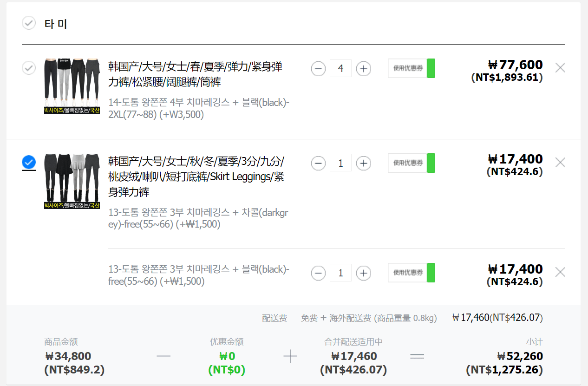The height and width of the screenshot is (386, 588).
Task: Click shipping fee ₩17,460(NT$426.07) in 配送费 row
Action: pos(497,318)
